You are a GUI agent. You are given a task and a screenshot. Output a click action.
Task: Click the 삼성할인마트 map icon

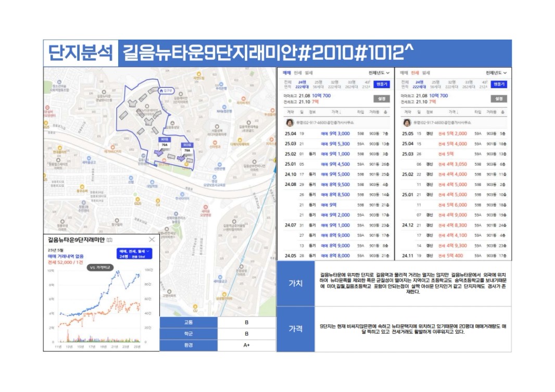click(x=224, y=294)
